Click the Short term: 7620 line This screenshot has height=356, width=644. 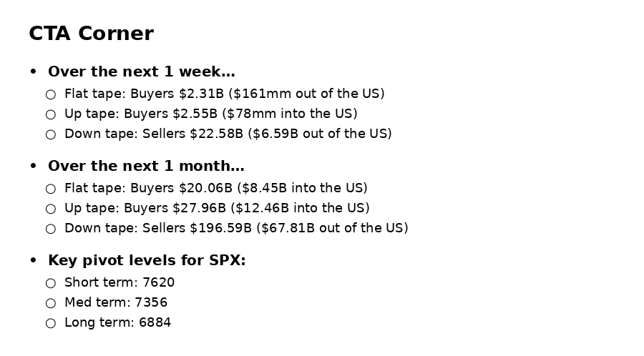click(x=119, y=282)
